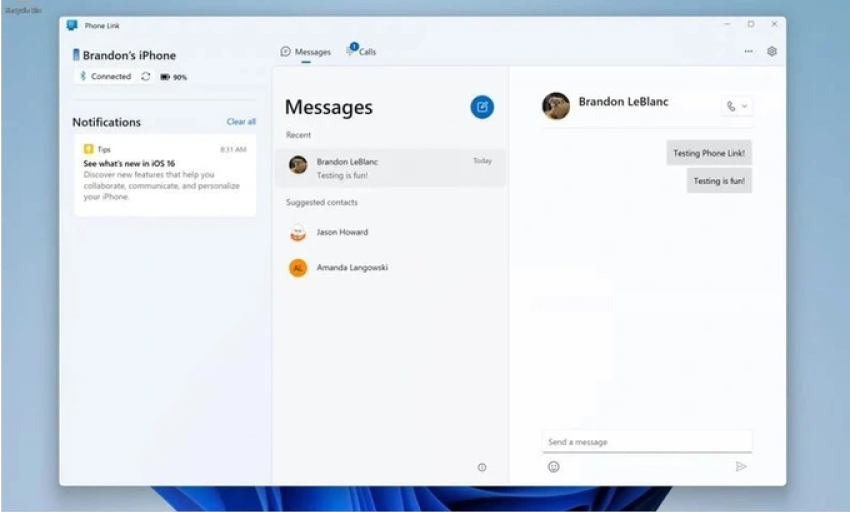
Task: Click Brandon LeBlanc's avatar in conversation header
Action: [556, 106]
